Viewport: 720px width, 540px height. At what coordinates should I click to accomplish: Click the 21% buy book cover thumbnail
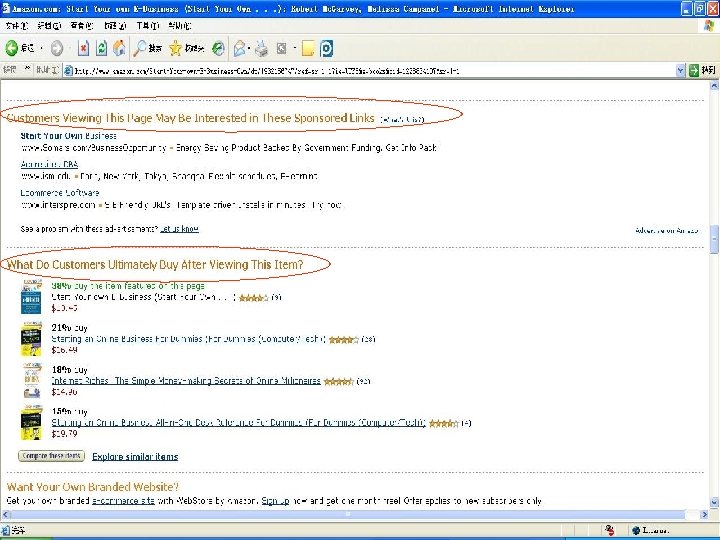[x=31, y=339]
